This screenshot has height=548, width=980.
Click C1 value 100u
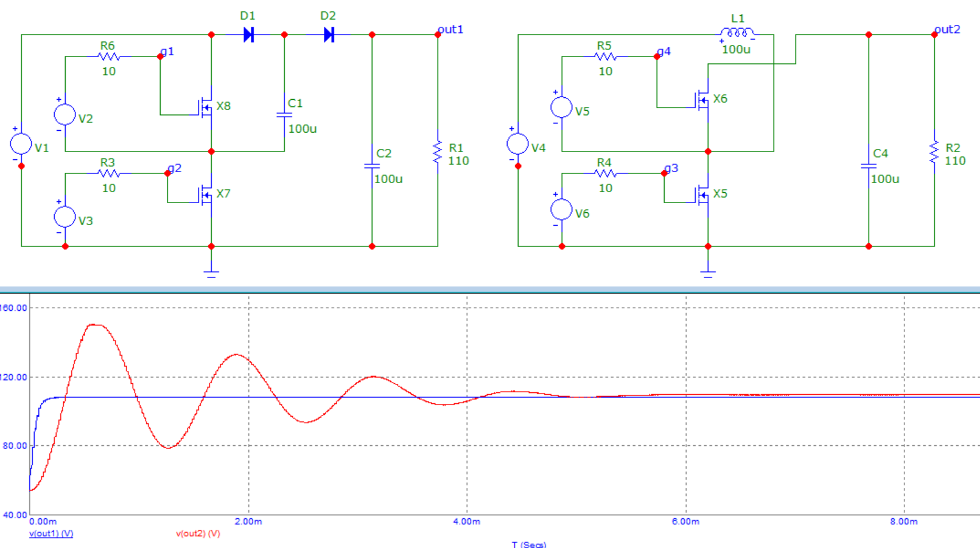pos(303,129)
